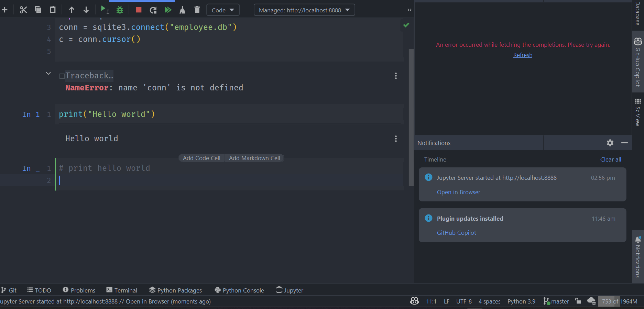Viewport: 644px width, 309px height.
Task: Click the editor vertical scrollbar
Action: 411,118
